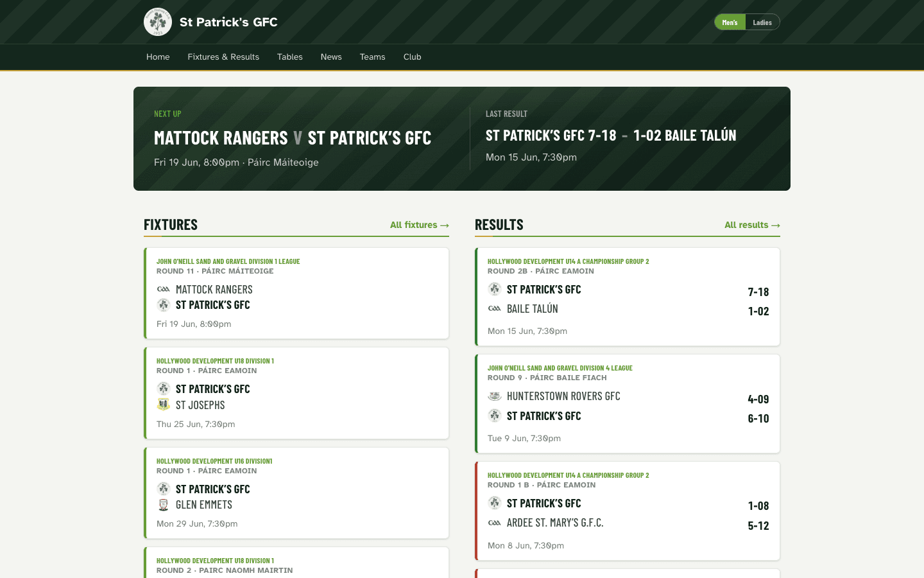The image size is (924, 578).
Task: Switch to the Men's section
Action: pos(730,22)
